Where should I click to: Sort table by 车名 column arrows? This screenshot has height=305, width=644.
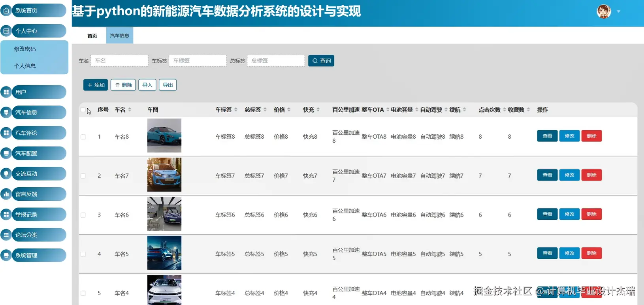click(x=130, y=109)
